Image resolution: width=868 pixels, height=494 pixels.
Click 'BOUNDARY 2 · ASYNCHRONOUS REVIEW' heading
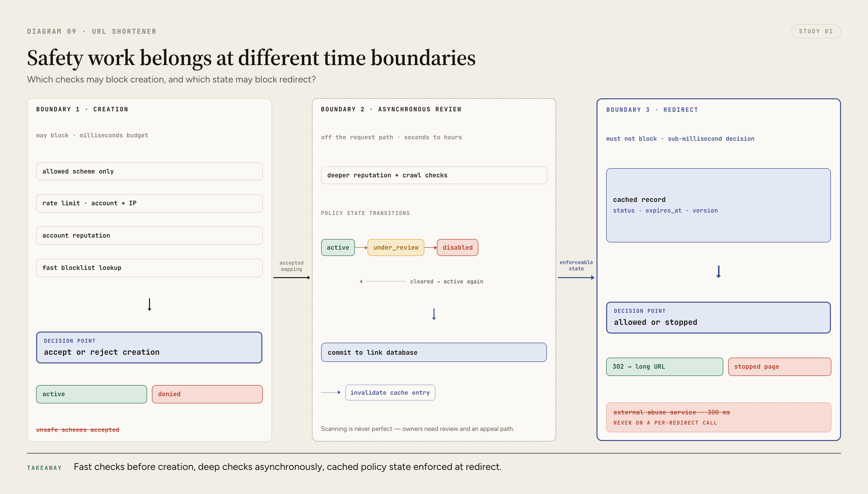pos(391,109)
